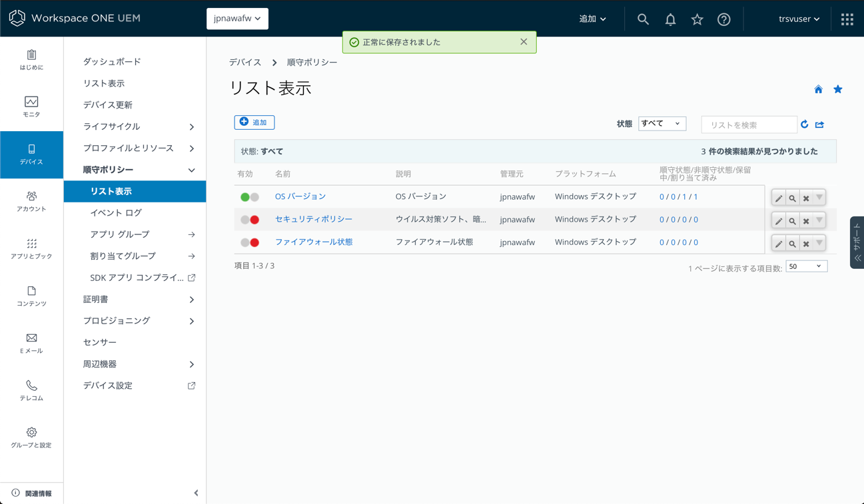Open the trsvuser account menu

pyautogui.click(x=799, y=19)
